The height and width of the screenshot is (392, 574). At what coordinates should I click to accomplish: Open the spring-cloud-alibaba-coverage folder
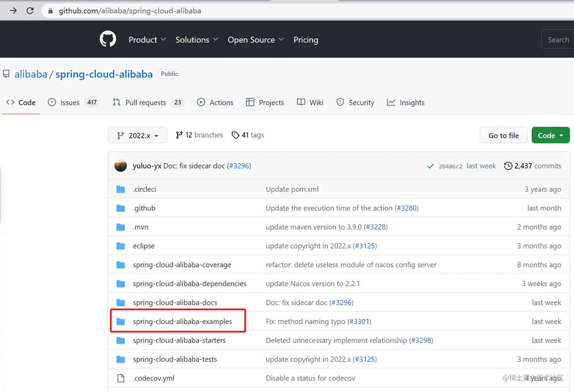[x=182, y=265]
